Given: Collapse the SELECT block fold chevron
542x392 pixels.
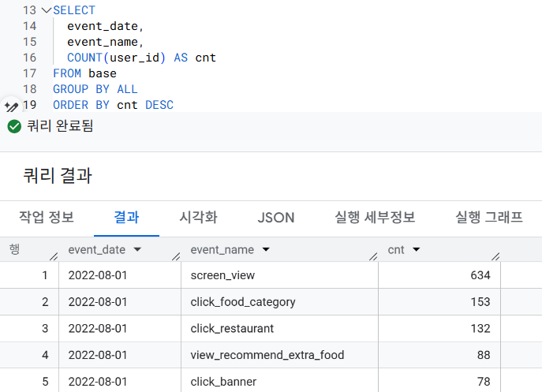Looking at the screenshot, I should (46, 11).
